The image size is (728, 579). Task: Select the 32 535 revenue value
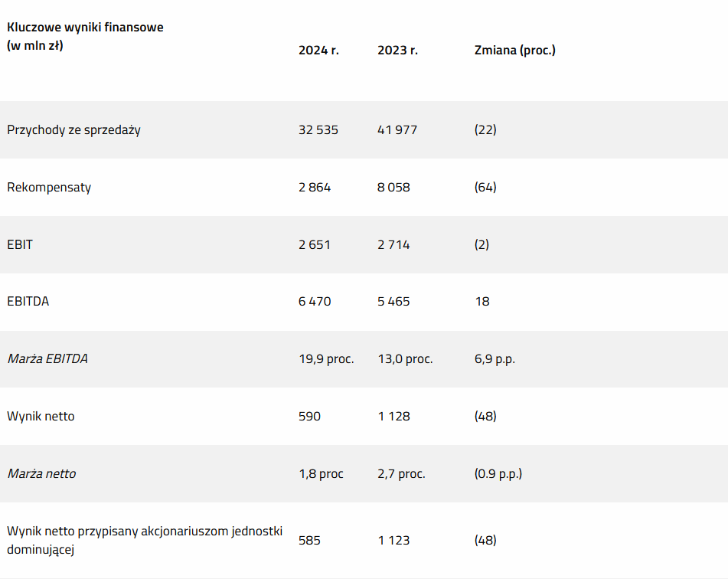318,129
